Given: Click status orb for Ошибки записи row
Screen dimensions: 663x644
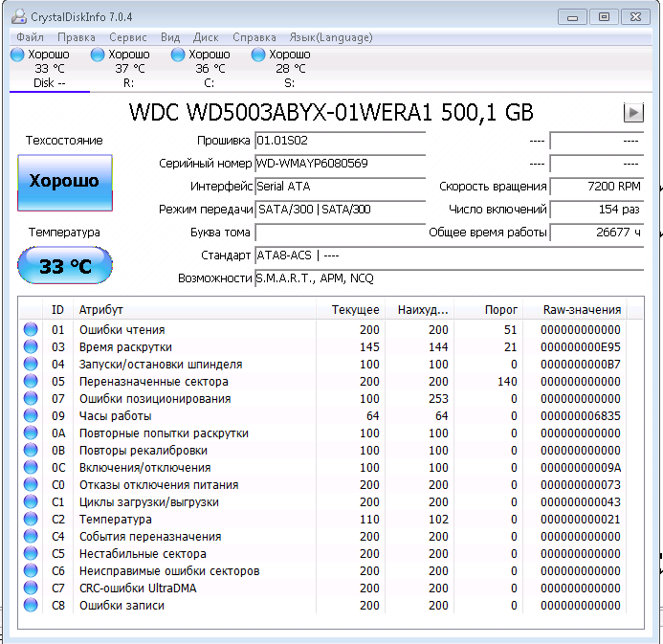Looking at the screenshot, I should [x=31, y=606].
